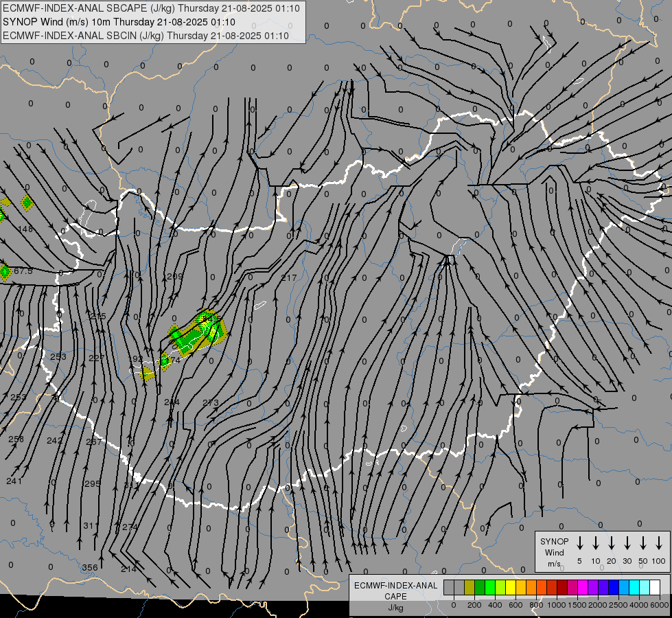
Task: Click the wind arrow above 100 m/s
Action: (659, 543)
